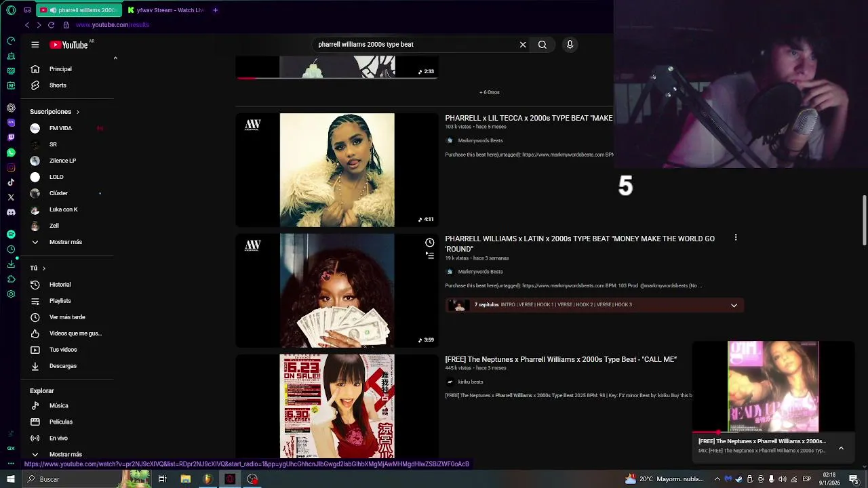
Task: Open File Explorer from the taskbar
Action: [185, 479]
